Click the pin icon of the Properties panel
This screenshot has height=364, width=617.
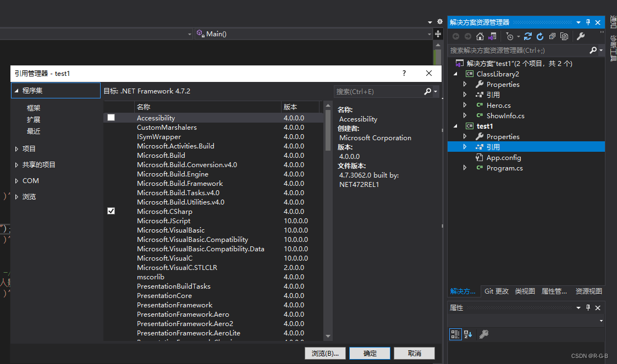pos(588,308)
